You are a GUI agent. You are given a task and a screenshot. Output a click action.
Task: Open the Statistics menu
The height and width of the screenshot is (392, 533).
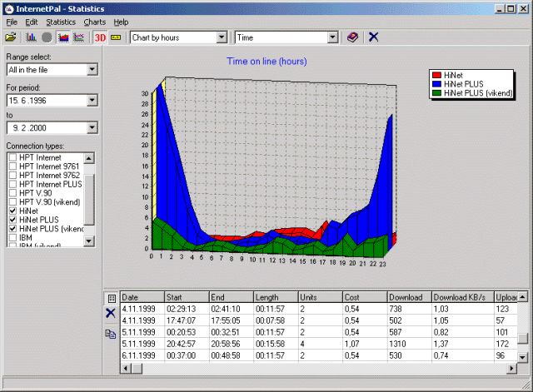click(x=60, y=22)
